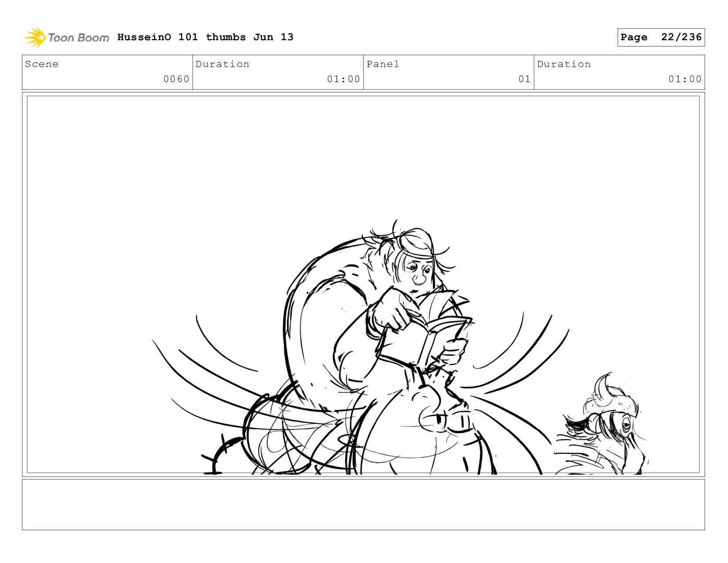Screen dimensions: 728x563
Task: Select the panel duration value 01:00
Action: point(685,79)
